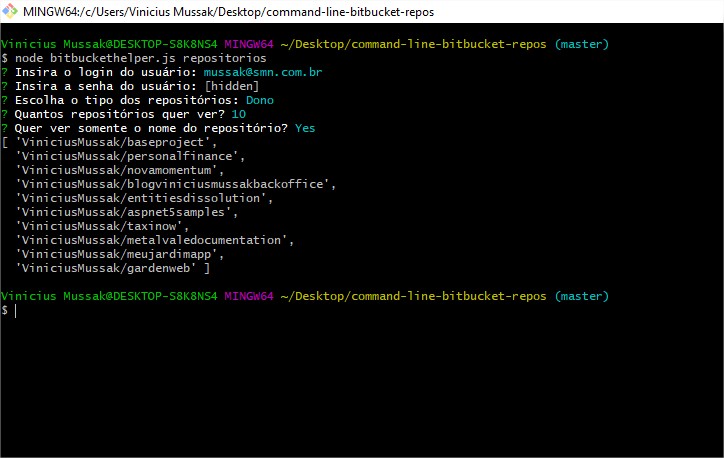Click the Git Bash icon in title bar
724x458 pixels.
coord(11,11)
